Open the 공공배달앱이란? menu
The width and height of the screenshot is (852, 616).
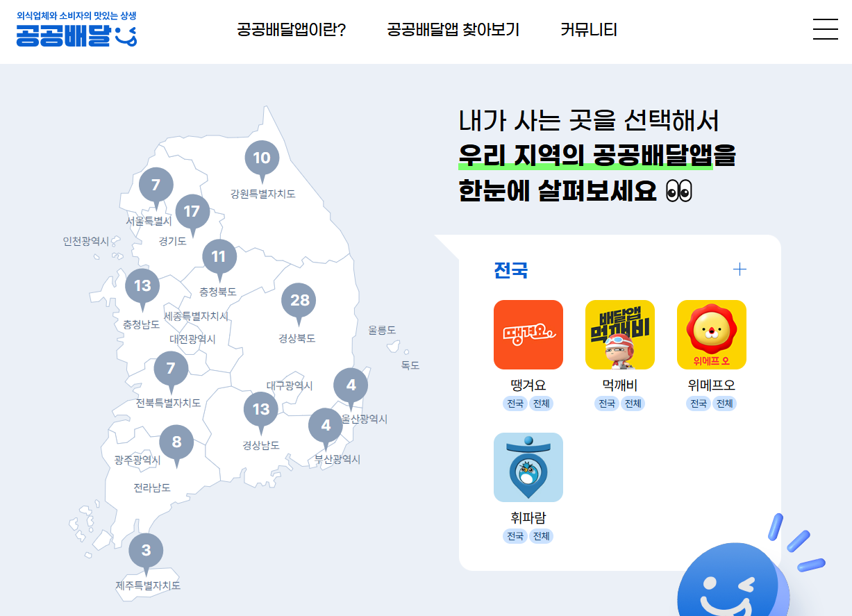click(291, 30)
